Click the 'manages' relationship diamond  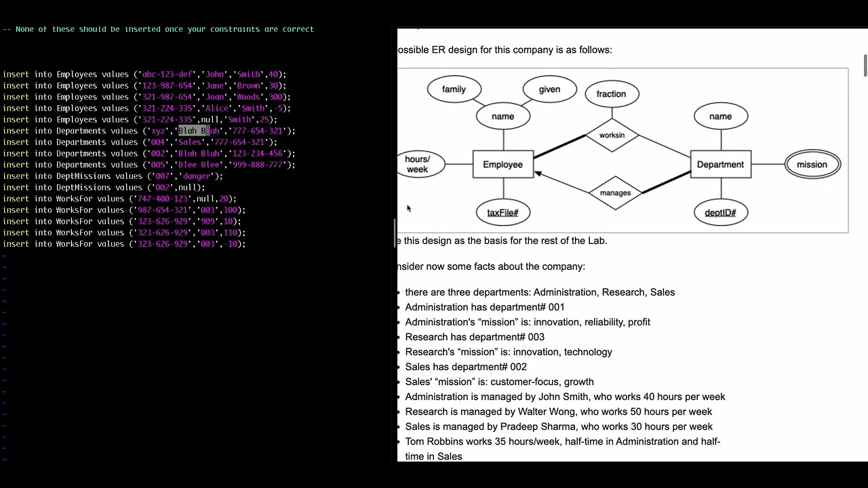point(616,193)
